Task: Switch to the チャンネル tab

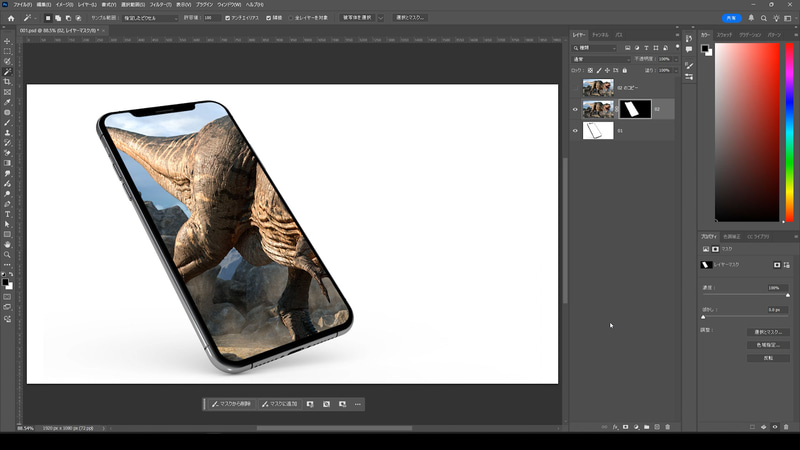Action: [x=600, y=34]
